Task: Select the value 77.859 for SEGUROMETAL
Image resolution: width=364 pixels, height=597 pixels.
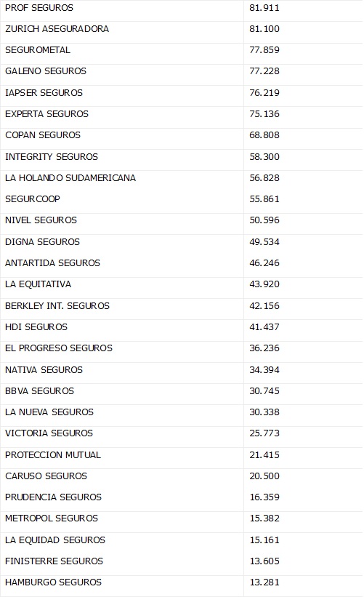Action: pos(264,50)
